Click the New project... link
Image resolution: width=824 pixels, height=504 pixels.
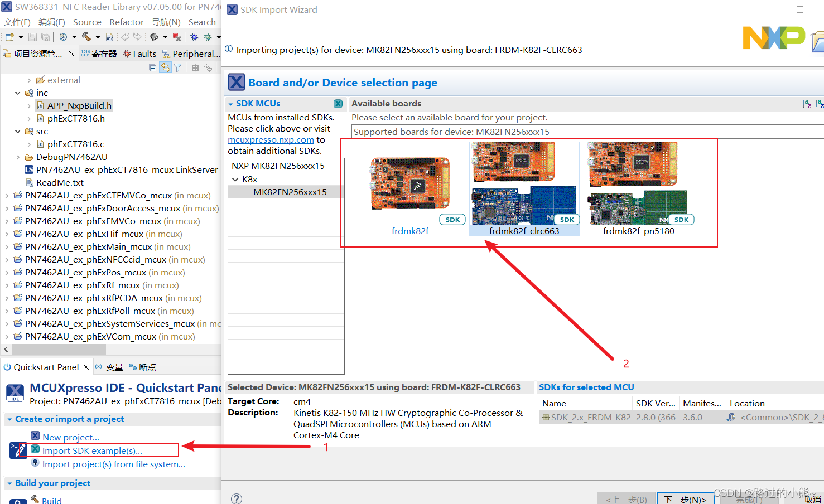(71, 437)
